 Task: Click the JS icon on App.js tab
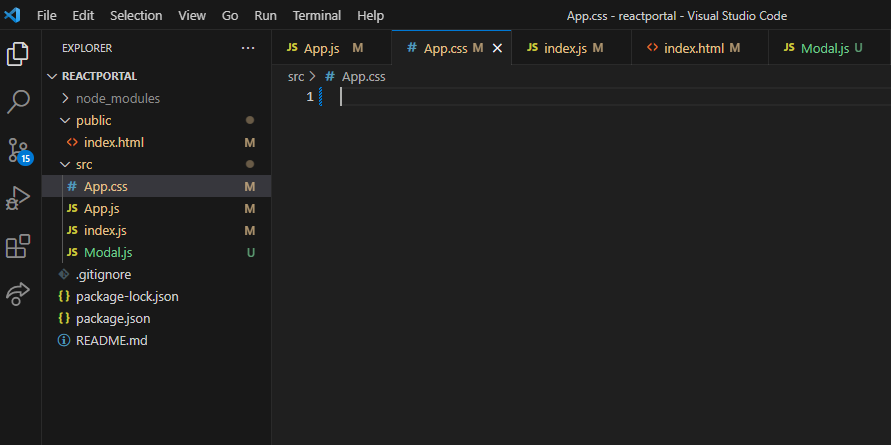pos(292,48)
